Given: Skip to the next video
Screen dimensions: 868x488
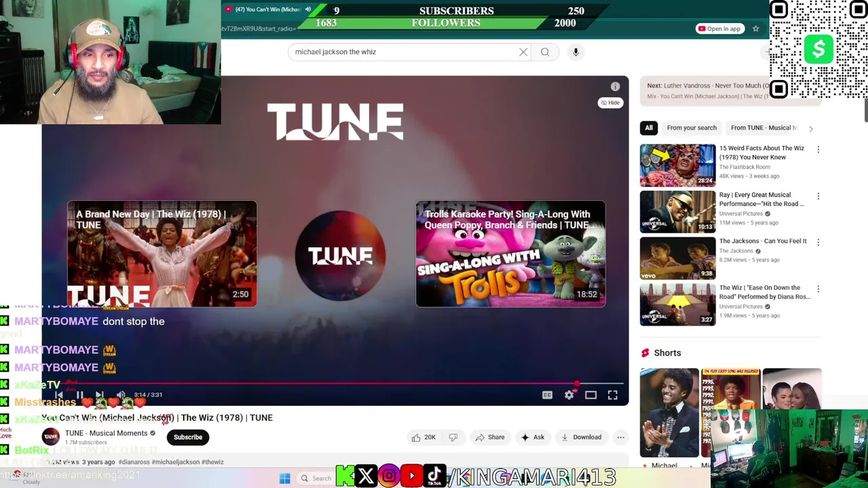Looking at the screenshot, I should [100, 395].
